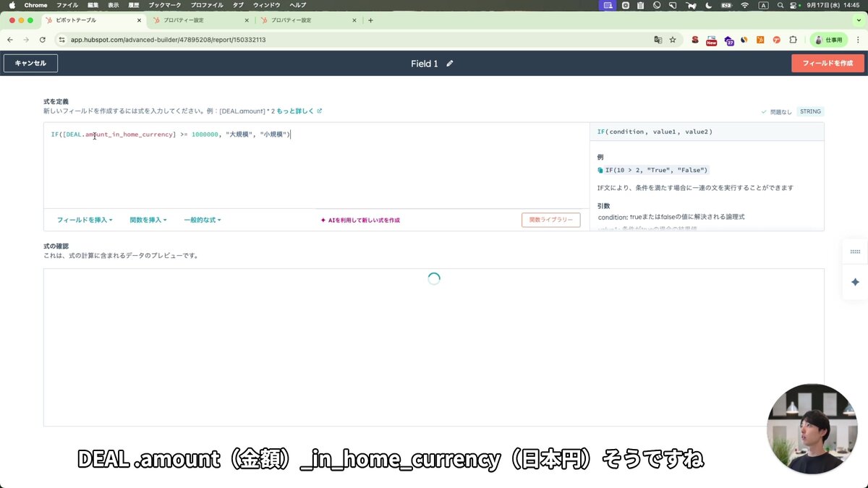Open a new browser tab with the plus icon

click(x=371, y=21)
